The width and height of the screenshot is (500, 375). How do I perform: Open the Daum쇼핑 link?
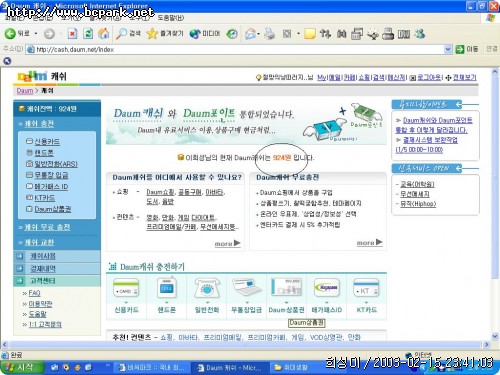[x=160, y=192]
